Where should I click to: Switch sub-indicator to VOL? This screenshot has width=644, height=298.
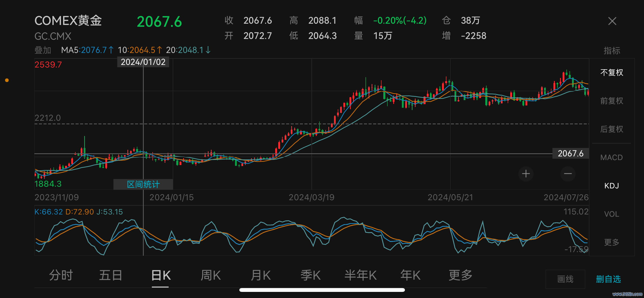point(611,214)
